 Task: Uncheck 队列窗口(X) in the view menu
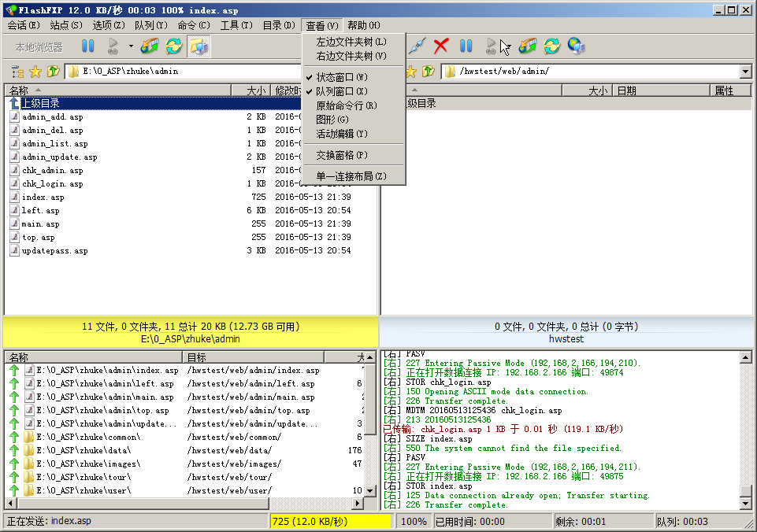click(341, 91)
